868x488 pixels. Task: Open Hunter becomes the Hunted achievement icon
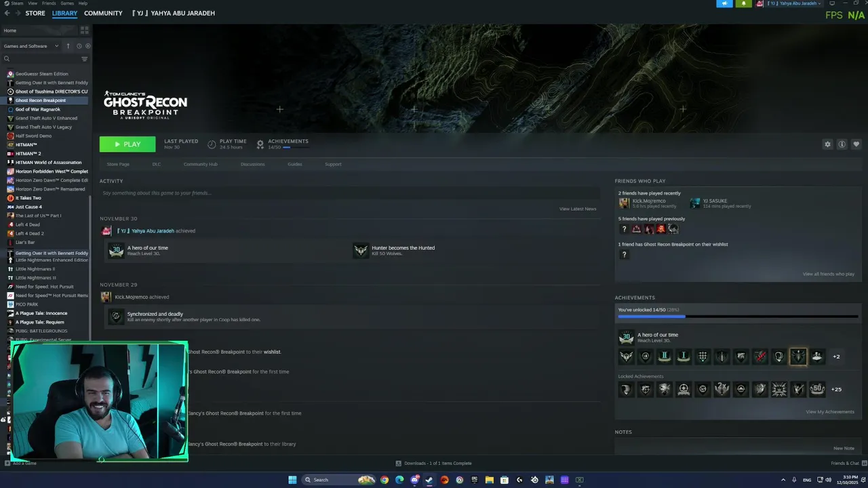tap(361, 250)
